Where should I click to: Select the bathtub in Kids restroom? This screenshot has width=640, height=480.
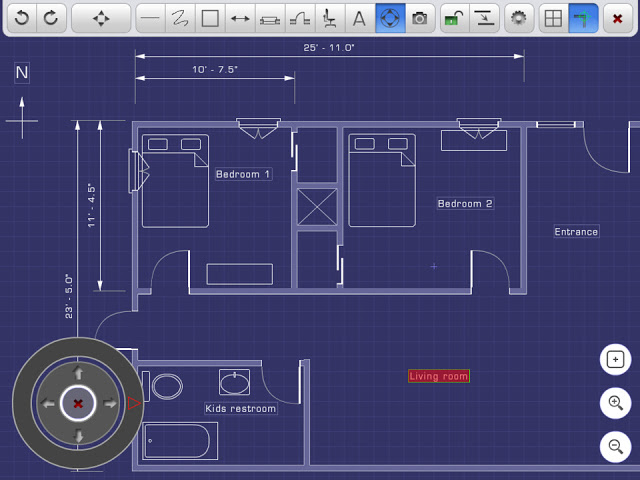pyautogui.click(x=180, y=441)
